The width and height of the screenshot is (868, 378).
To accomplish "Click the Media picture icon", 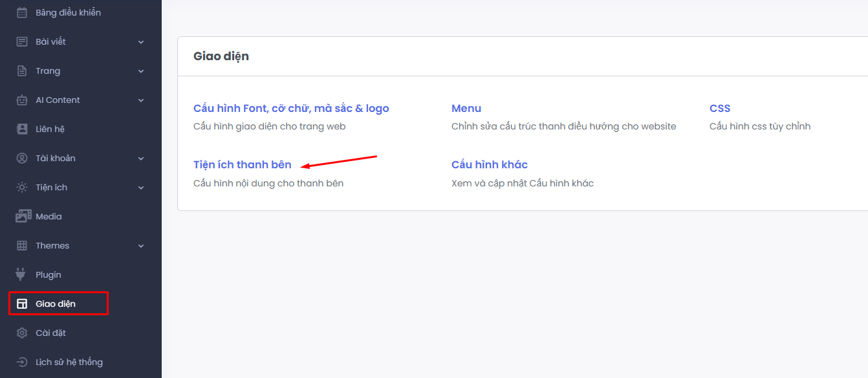I will 23,216.
